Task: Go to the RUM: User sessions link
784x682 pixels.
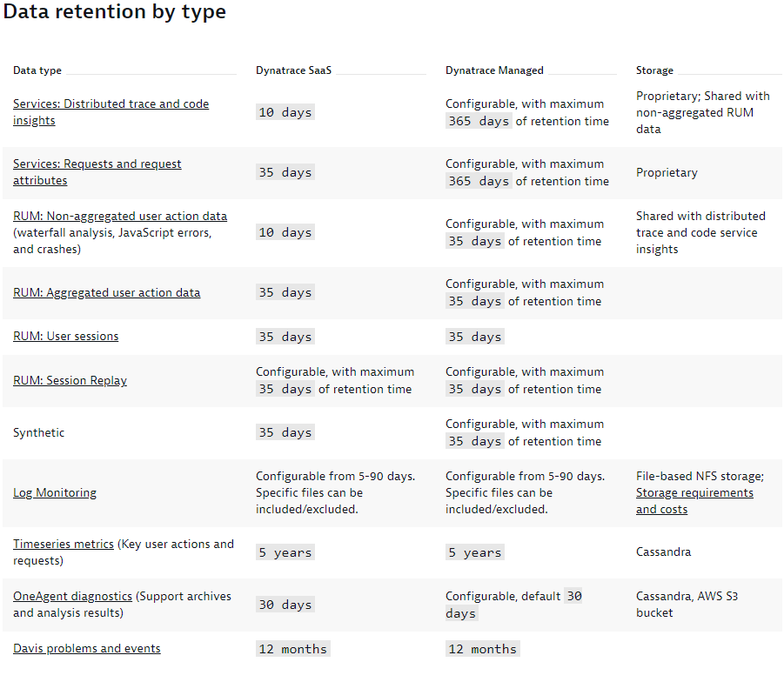Action: (65, 337)
